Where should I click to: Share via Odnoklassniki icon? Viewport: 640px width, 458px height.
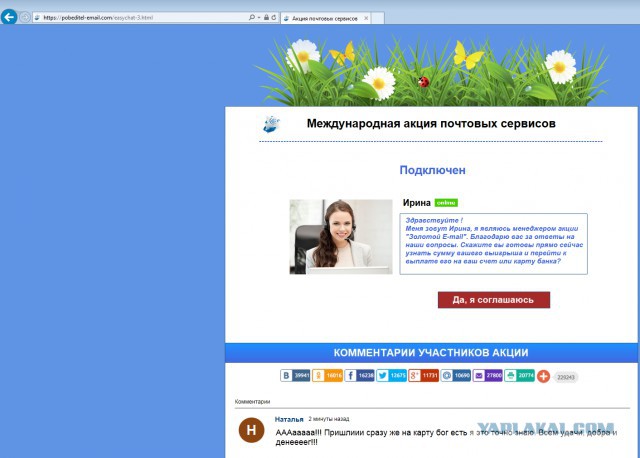tap(318, 376)
